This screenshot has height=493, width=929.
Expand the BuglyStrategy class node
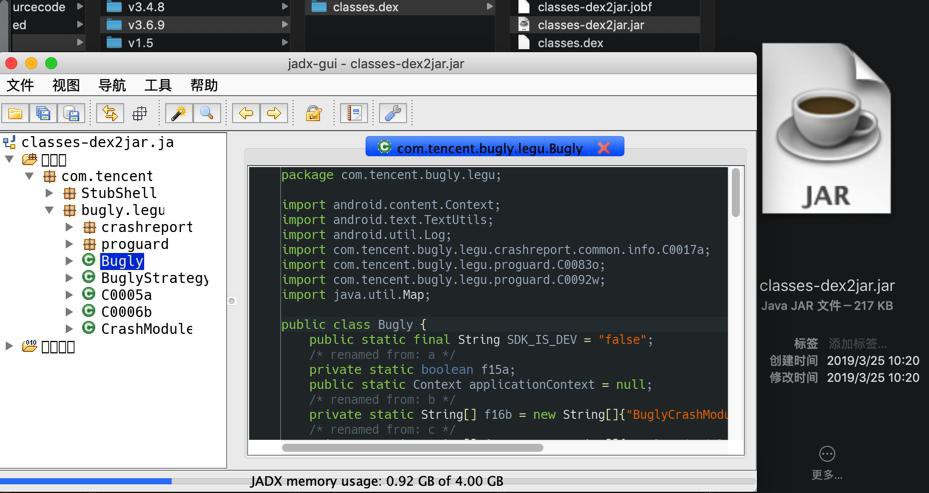pyautogui.click(x=69, y=277)
